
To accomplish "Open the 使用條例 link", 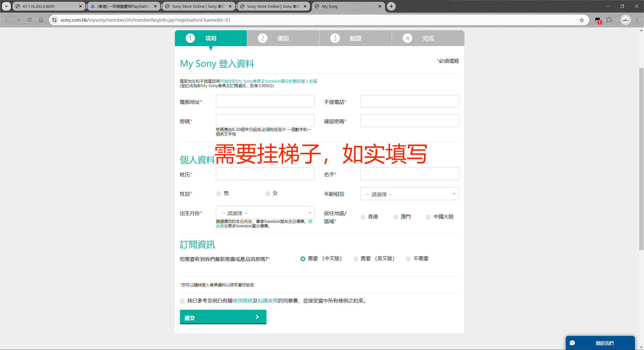I will (x=243, y=301).
